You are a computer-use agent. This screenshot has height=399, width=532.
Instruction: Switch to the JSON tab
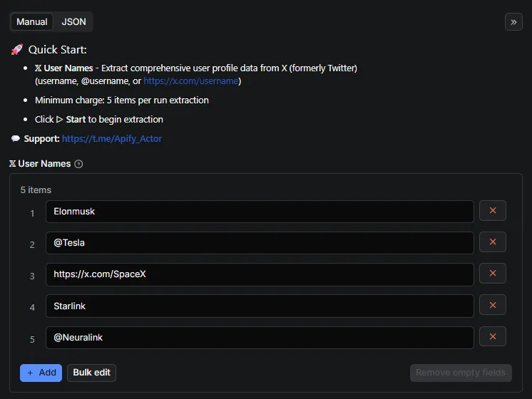tap(73, 22)
